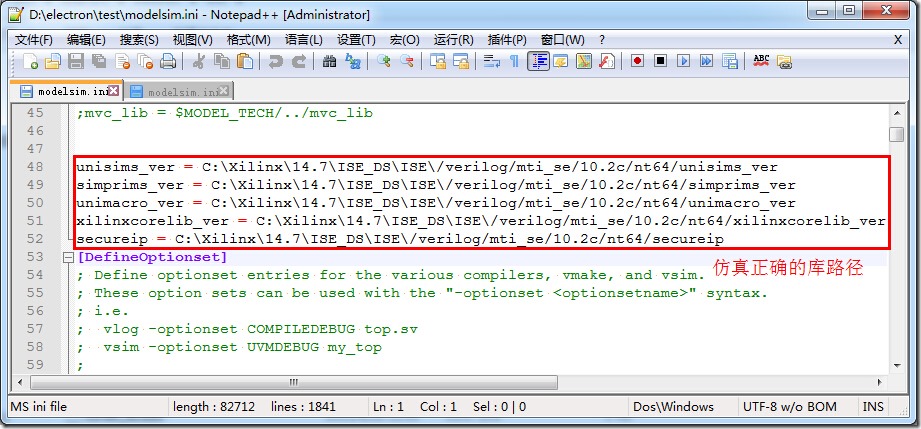The width and height of the screenshot is (921, 429).
Task: Close the inactive second modelsim.ini tab
Action: tap(224, 91)
